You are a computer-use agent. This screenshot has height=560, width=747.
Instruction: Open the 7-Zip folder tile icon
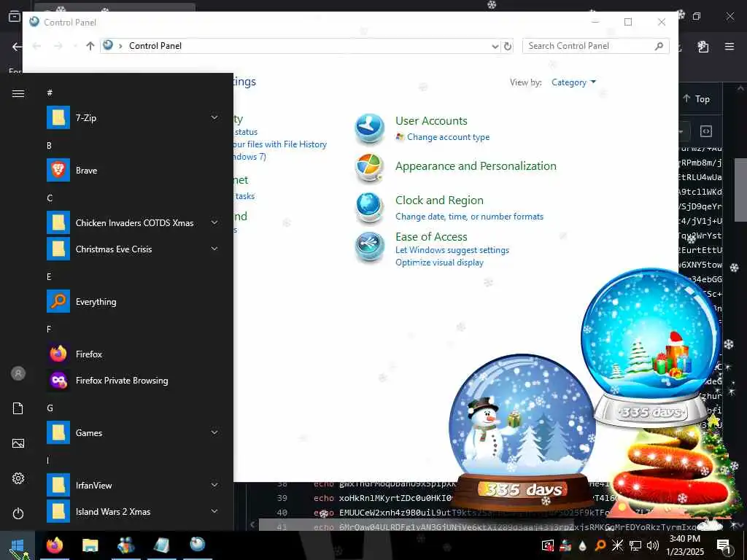point(58,117)
